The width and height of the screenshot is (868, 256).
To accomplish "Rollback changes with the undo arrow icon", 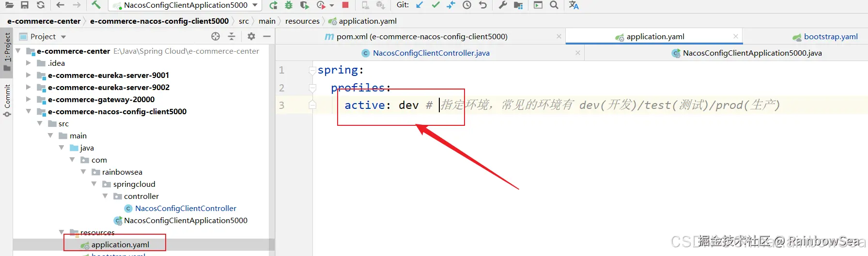I will tap(483, 5).
